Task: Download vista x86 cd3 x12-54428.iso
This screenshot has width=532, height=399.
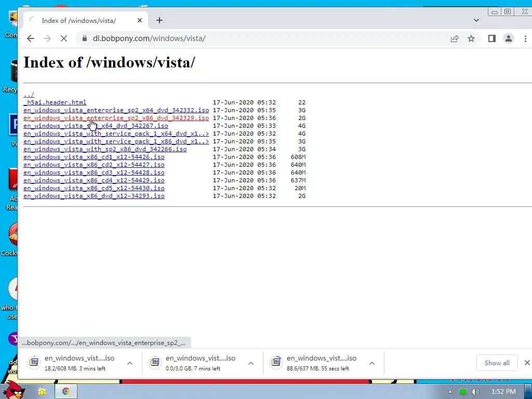Action: click(94, 172)
